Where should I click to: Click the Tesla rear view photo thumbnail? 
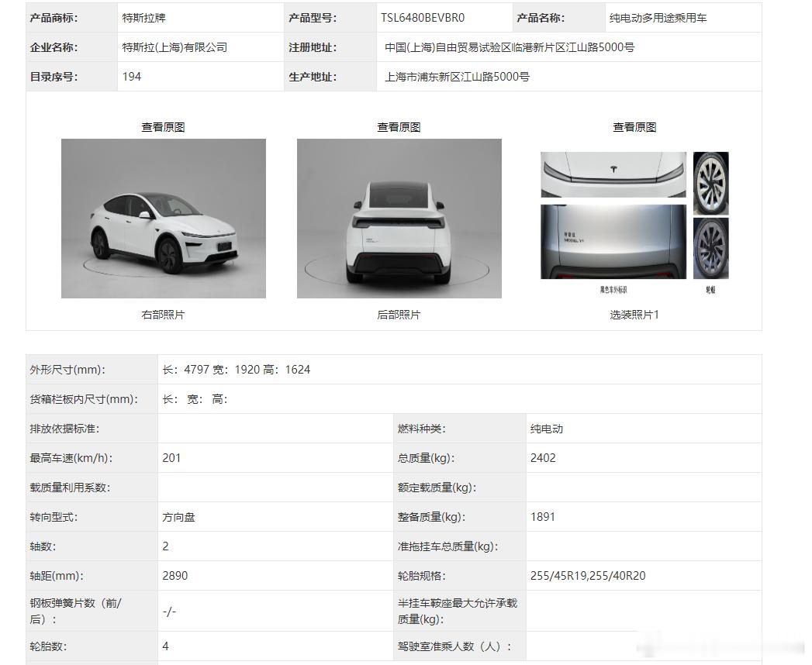[399, 219]
